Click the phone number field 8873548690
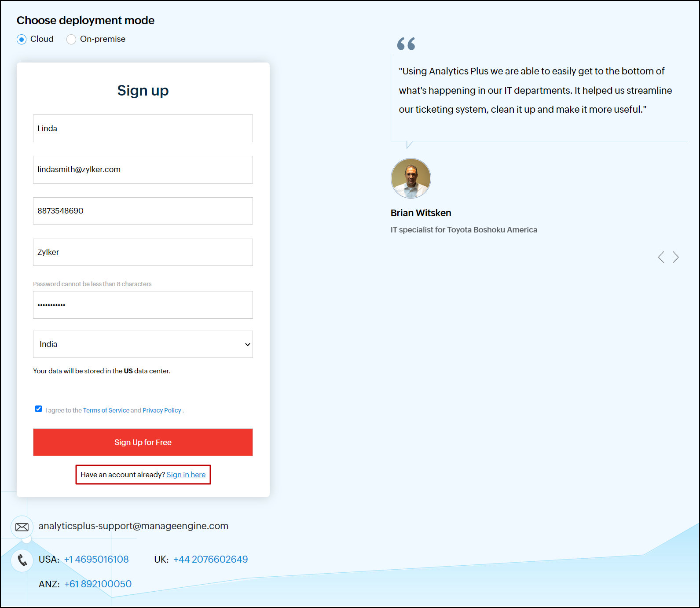 [x=143, y=211]
